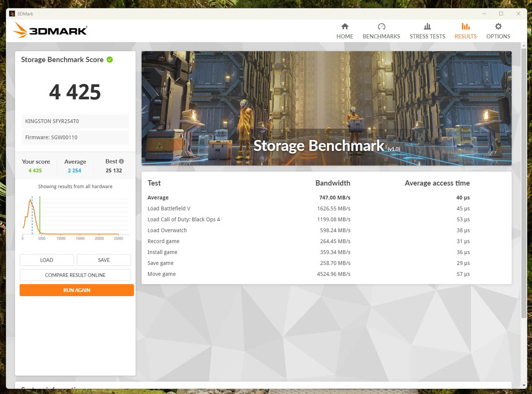Click the Save game row

click(309, 263)
